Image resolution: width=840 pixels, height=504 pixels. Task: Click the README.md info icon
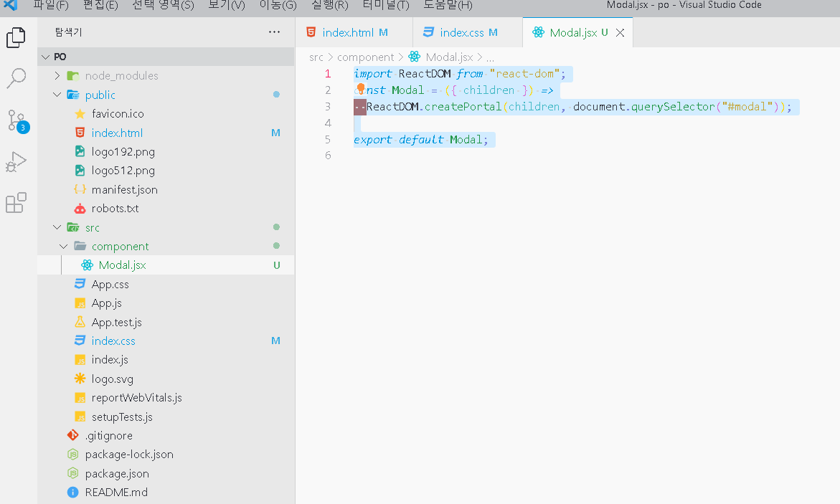point(73,493)
